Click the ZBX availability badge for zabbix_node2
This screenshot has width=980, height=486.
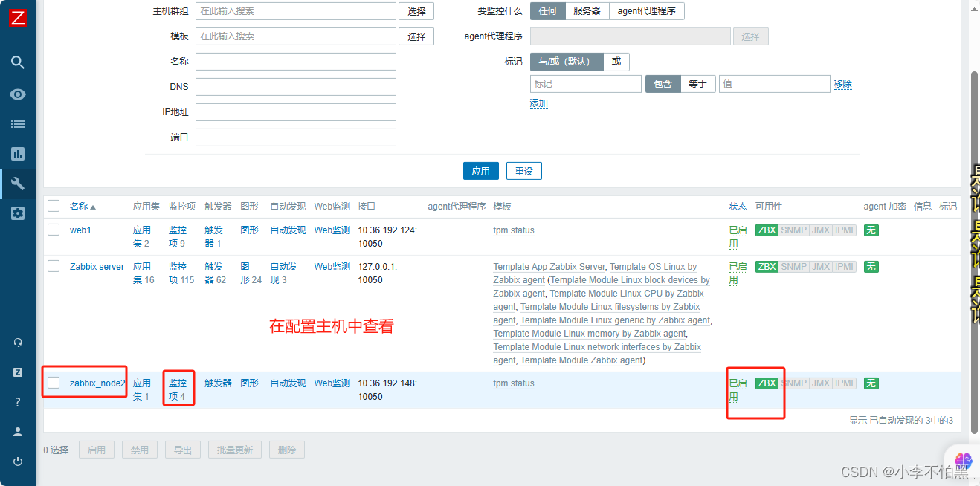[767, 383]
